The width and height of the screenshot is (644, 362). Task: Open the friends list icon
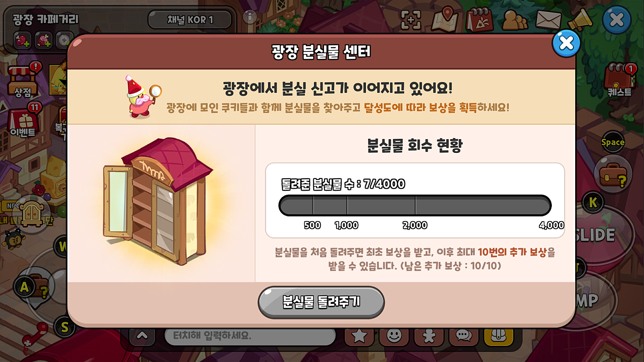click(514, 19)
